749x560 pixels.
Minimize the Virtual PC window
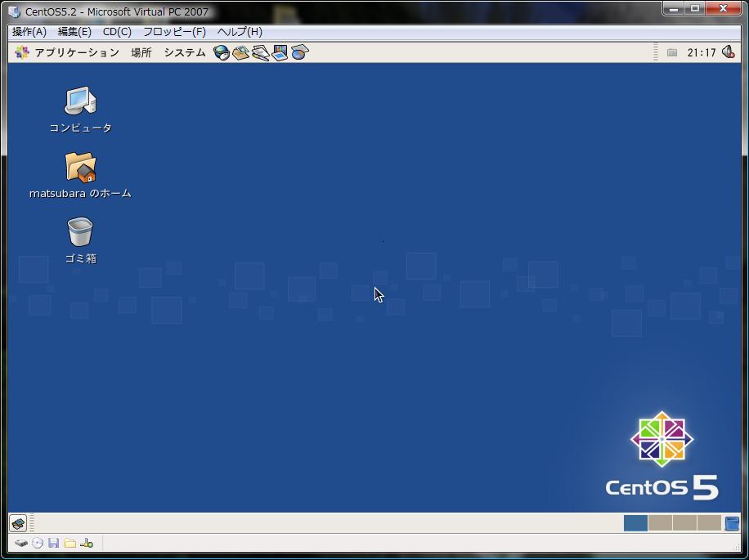tap(674, 8)
